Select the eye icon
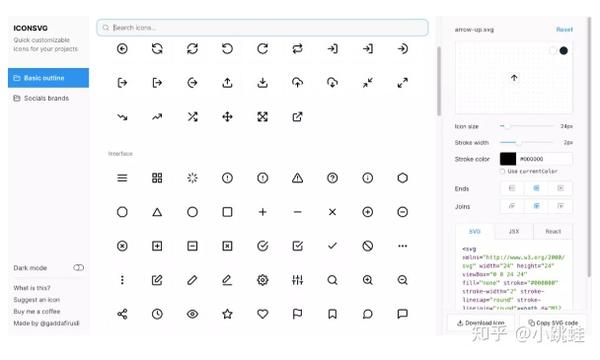This screenshot has height=360, width=600. click(x=192, y=314)
